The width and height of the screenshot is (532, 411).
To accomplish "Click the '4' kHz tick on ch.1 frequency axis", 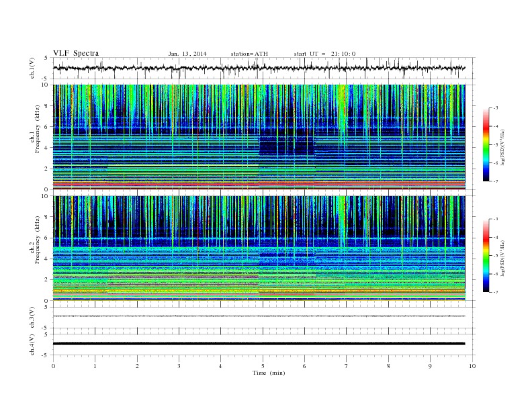I will tap(46, 148).
